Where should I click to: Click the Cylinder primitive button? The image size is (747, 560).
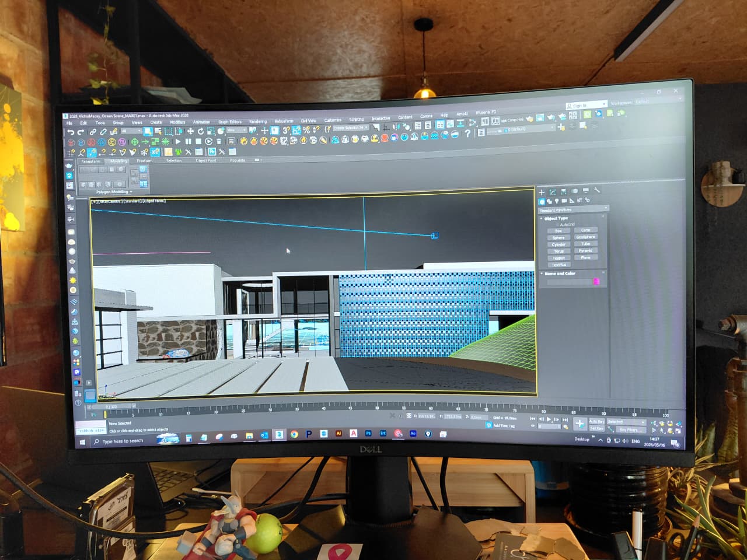coord(558,244)
